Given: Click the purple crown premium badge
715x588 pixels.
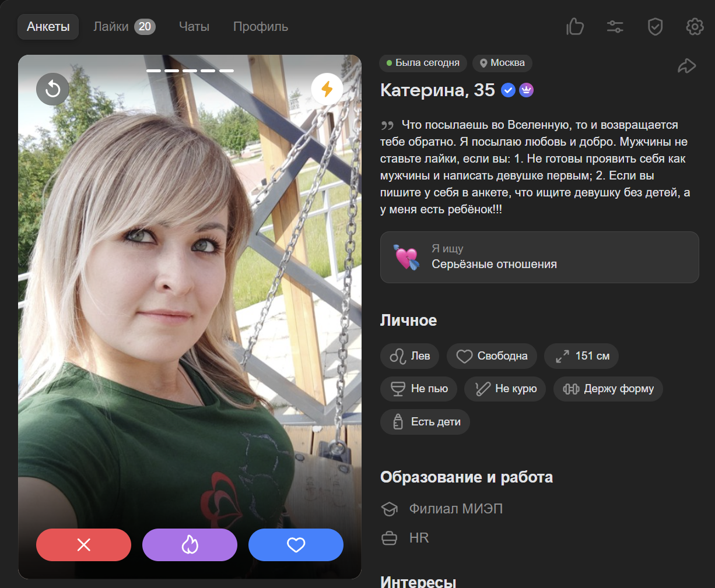Looking at the screenshot, I should click(x=527, y=90).
